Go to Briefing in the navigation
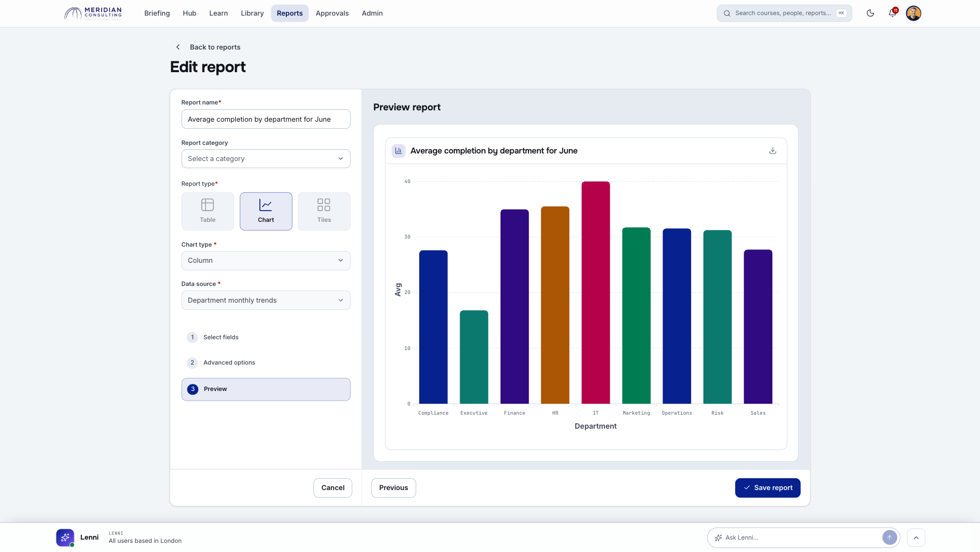Image resolution: width=980 pixels, height=552 pixels. tap(157, 13)
